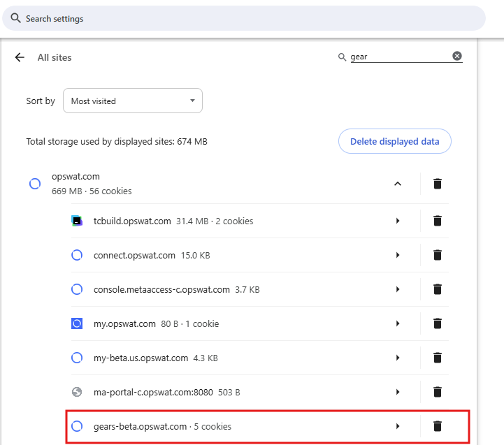The image size is (504, 445).
Task: Click the Search settings field
Action: point(245,19)
